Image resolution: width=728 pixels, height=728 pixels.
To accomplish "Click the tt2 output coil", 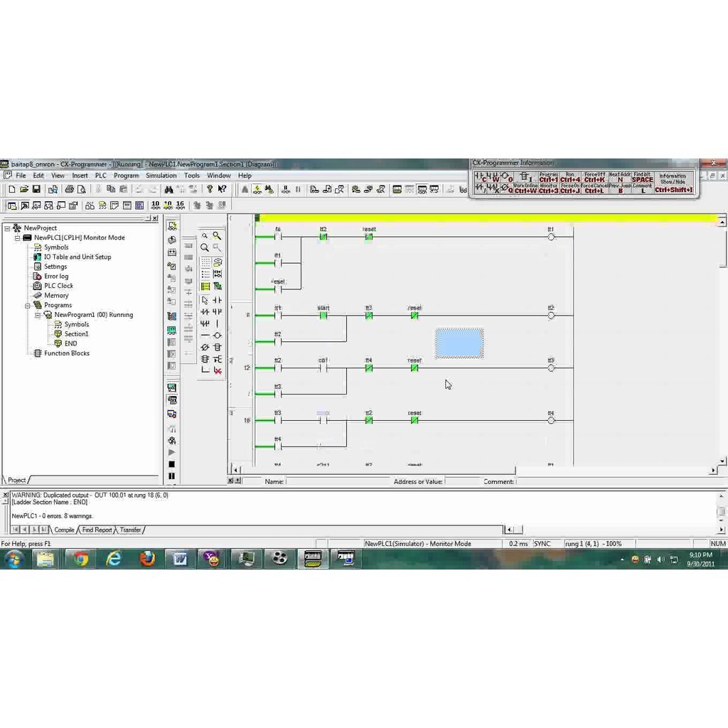I will [551, 316].
